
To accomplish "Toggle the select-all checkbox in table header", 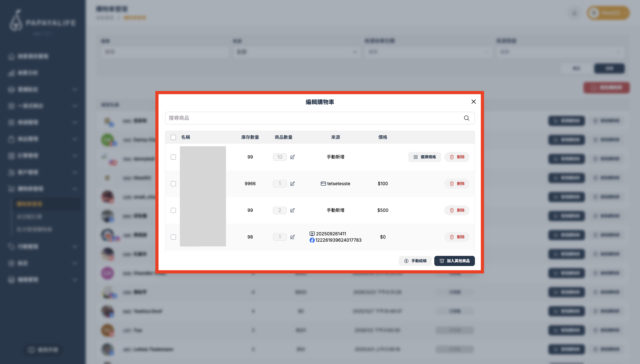I will [x=173, y=137].
